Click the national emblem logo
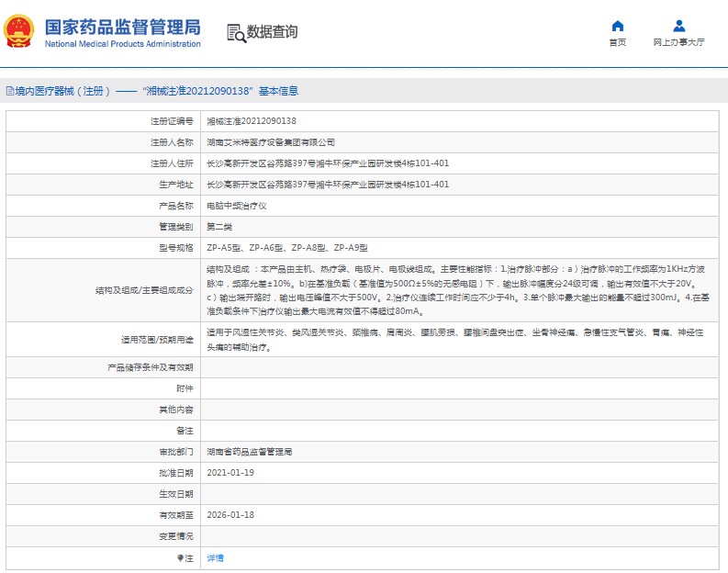728x573 pixels. click(x=18, y=31)
